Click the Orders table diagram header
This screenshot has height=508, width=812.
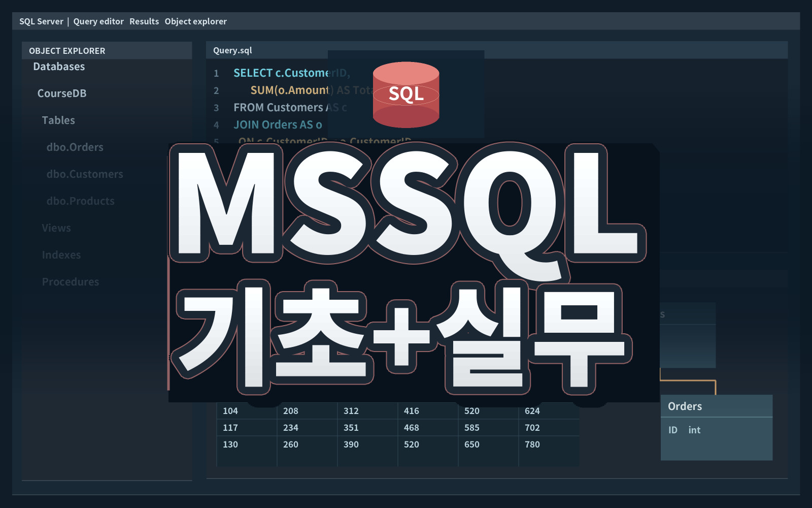717,406
